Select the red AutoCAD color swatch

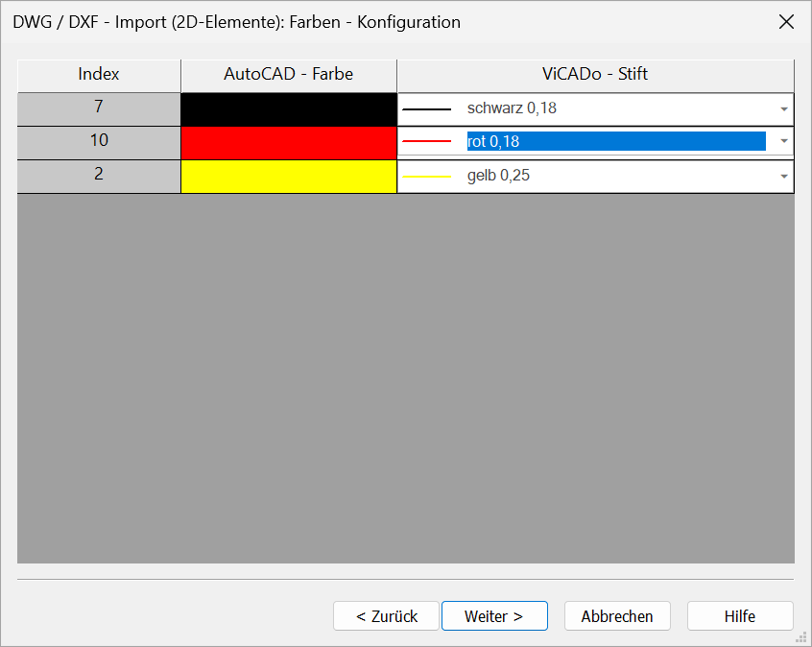(x=289, y=143)
